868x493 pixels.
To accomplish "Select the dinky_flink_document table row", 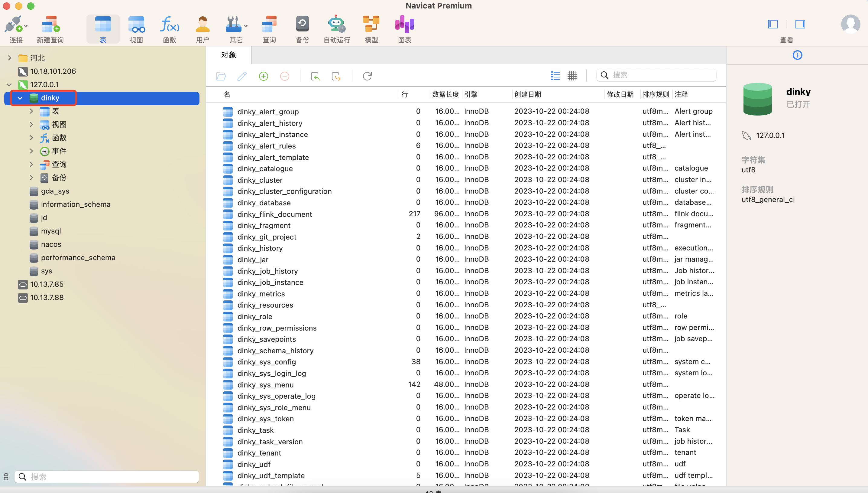I will pyautogui.click(x=274, y=214).
